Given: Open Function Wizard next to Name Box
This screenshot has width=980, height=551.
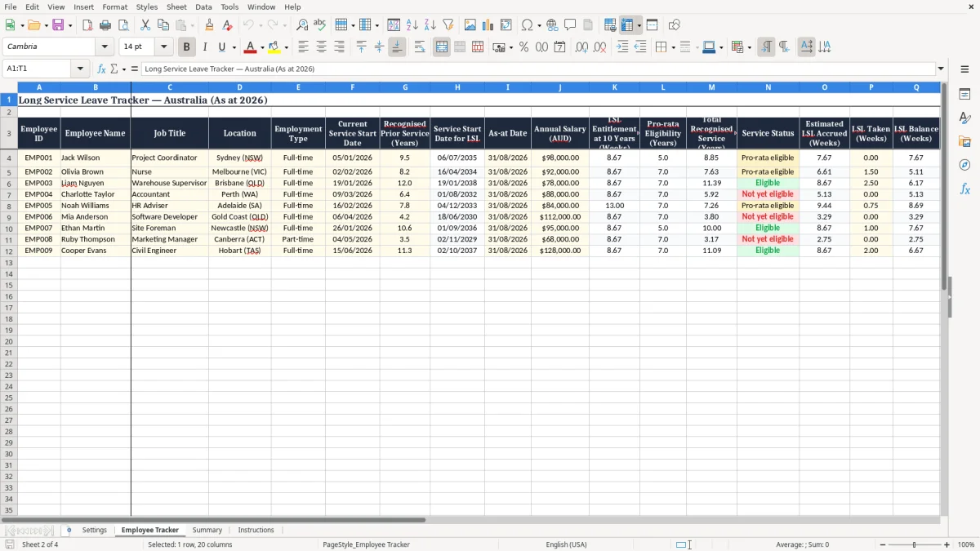Looking at the screenshot, I should click(x=102, y=69).
